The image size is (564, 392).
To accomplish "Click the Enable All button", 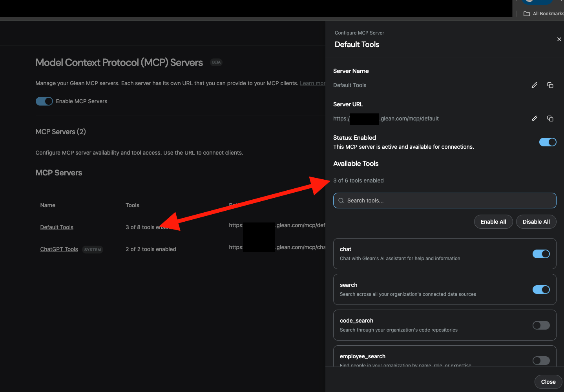I will (x=493, y=222).
